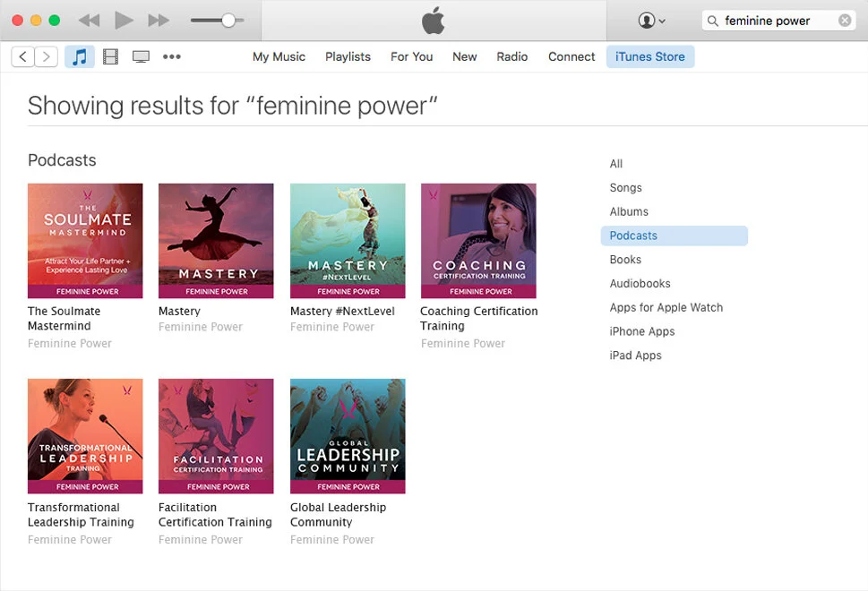Click the 'Podcasts' section heading
This screenshot has width=868, height=591.
pyautogui.click(x=62, y=160)
